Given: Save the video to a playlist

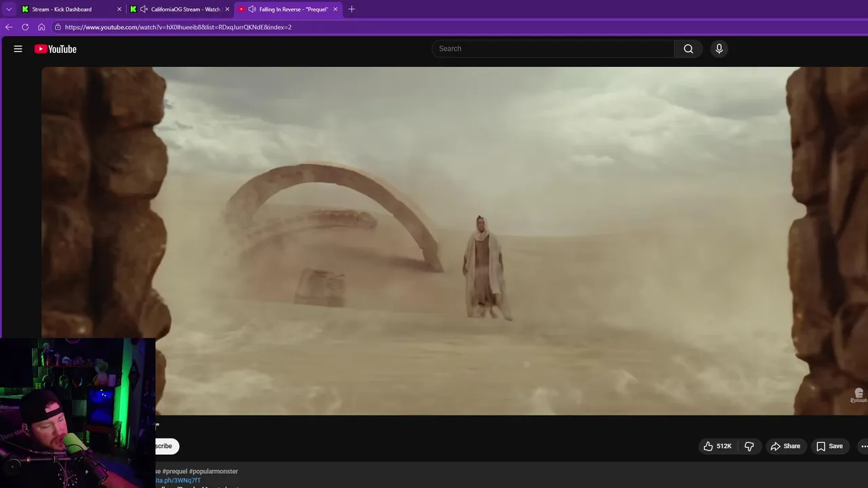Looking at the screenshot, I should pos(829,446).
